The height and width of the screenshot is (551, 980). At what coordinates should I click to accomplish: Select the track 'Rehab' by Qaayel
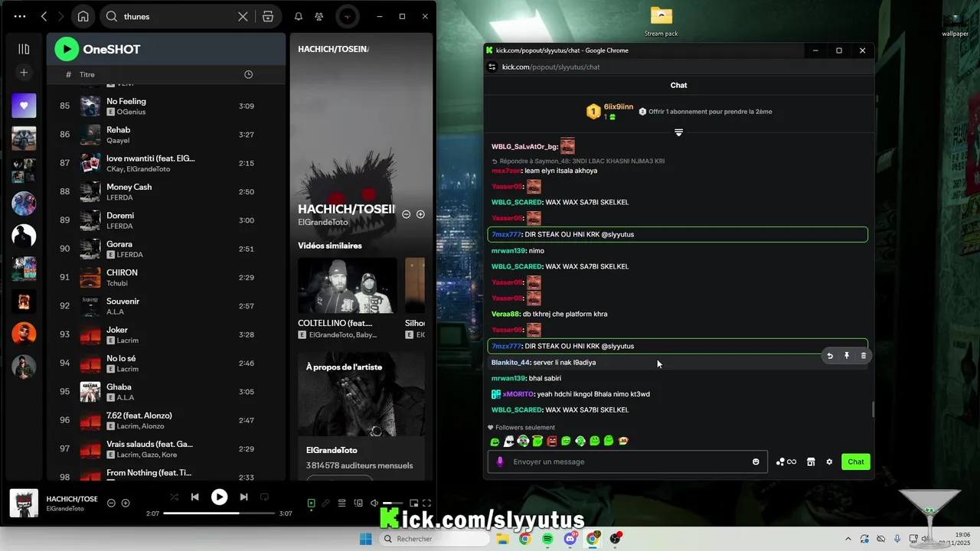tap(165, 135)
